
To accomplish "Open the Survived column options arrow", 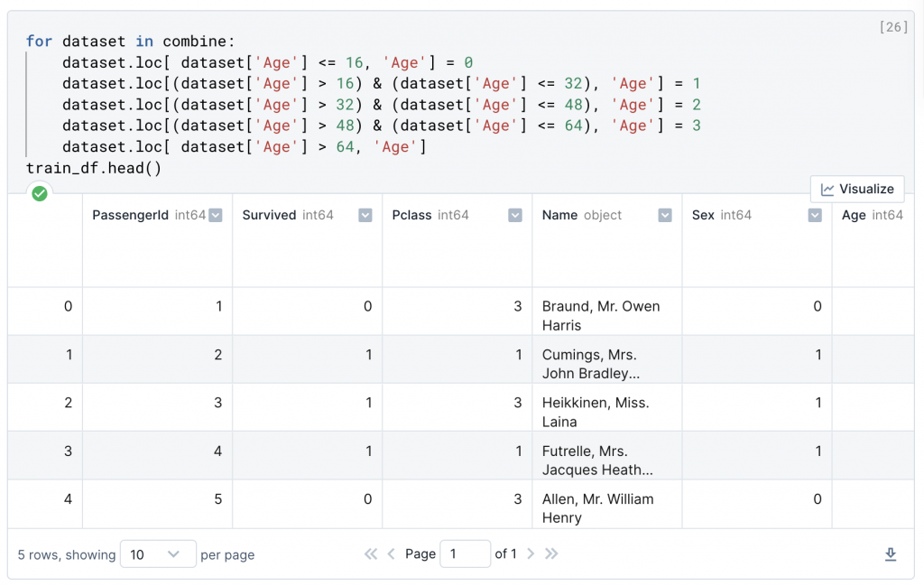I will [x=365, y=215].
